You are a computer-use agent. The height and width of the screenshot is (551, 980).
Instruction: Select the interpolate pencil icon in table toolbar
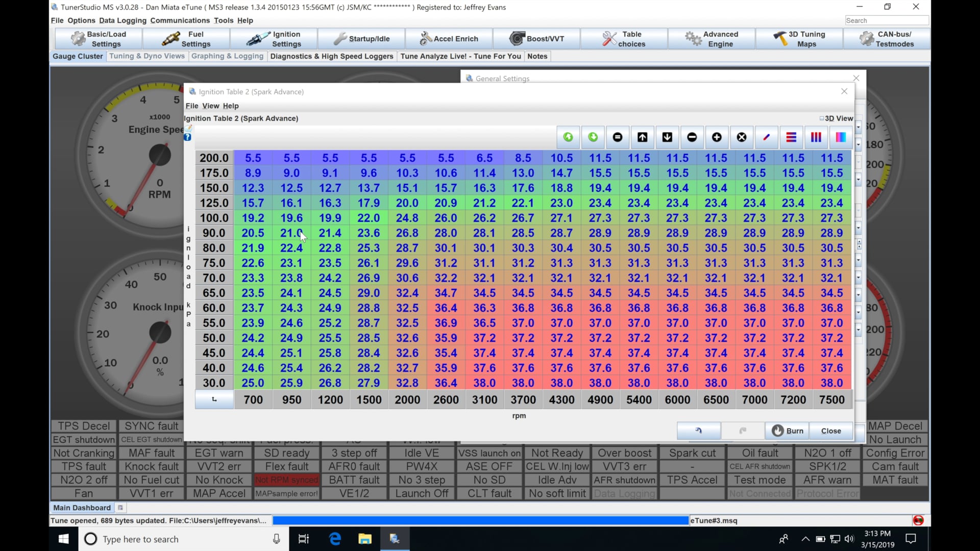point(767,137)
